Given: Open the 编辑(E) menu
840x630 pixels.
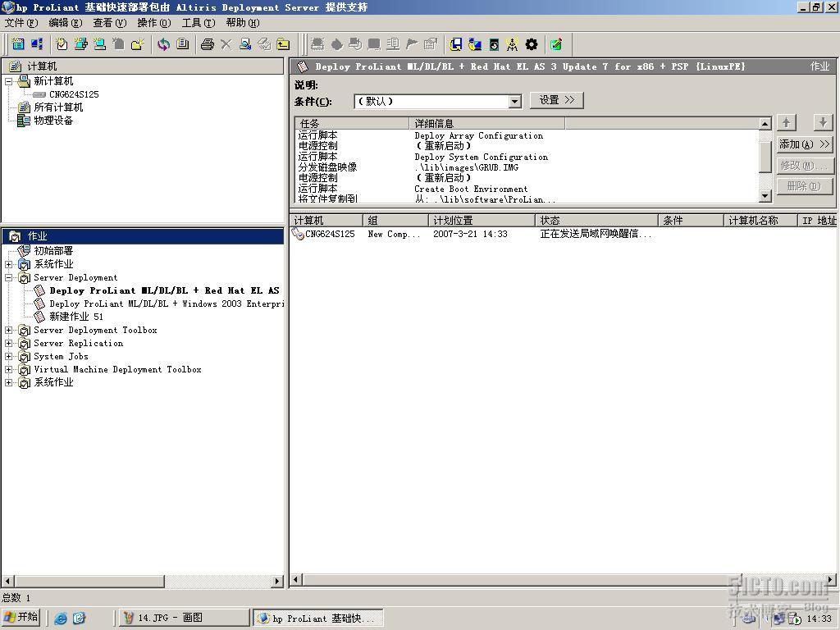Looking at the screenshot, I should point(66,22).
